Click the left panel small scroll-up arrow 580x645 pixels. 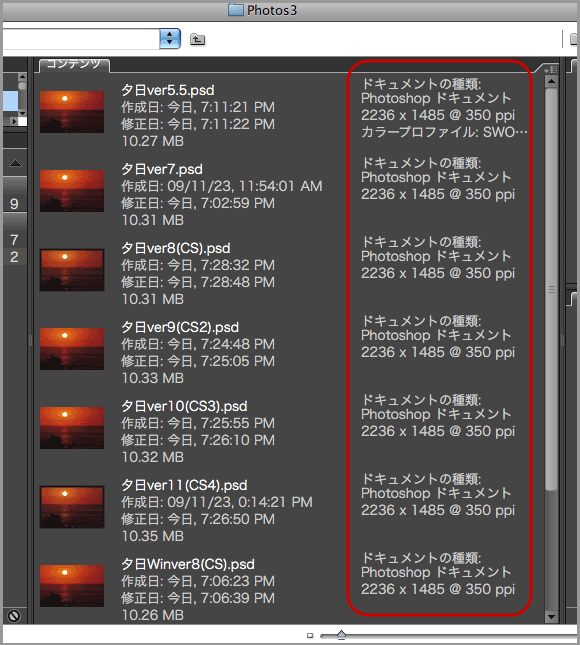tap(22, 77)
